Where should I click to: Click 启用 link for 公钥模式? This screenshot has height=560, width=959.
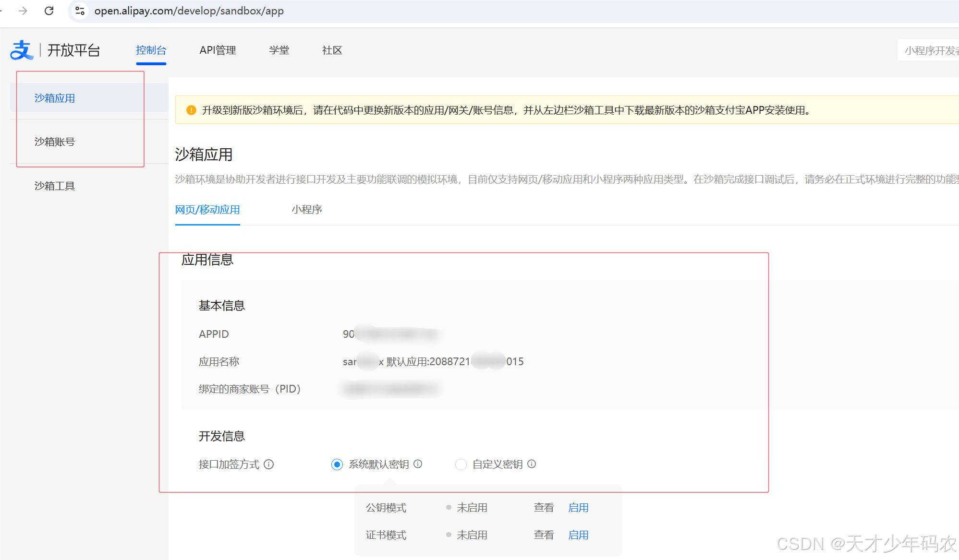coord(578,507)
